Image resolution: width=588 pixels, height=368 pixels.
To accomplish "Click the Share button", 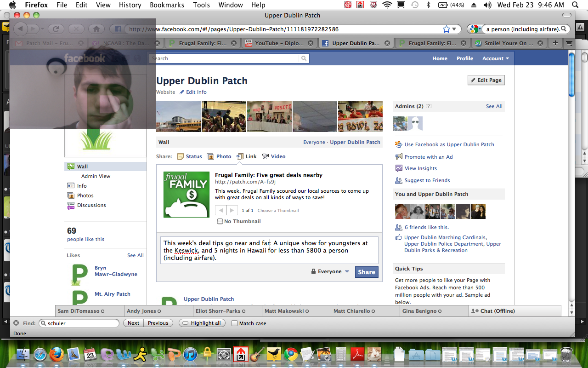I will pos(366,272).
